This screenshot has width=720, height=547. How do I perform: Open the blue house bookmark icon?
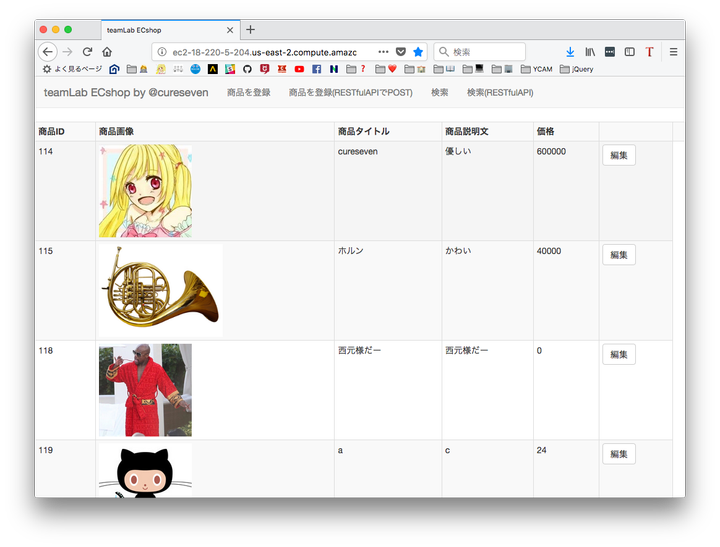[114, 69]
